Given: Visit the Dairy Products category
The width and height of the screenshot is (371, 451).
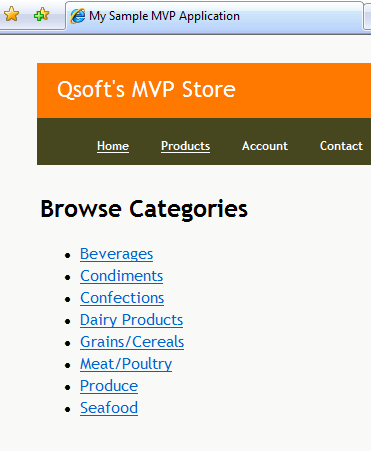Looking at the screenshot, I should [x=132, y=320].
